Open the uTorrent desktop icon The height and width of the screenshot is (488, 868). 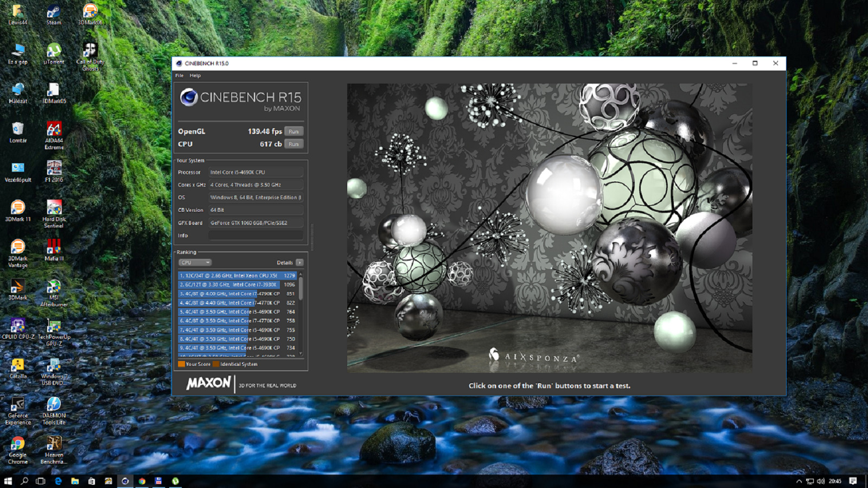54,54
